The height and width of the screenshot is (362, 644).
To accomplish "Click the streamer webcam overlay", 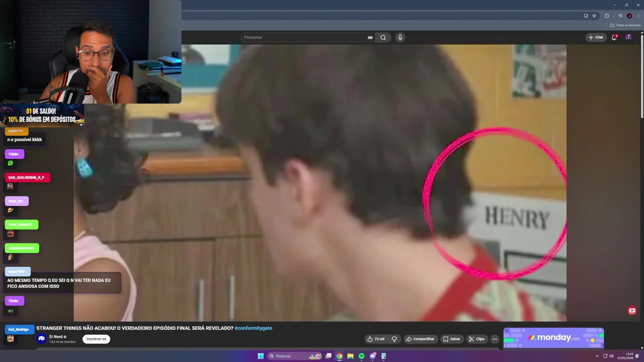I will click(91, 52).
